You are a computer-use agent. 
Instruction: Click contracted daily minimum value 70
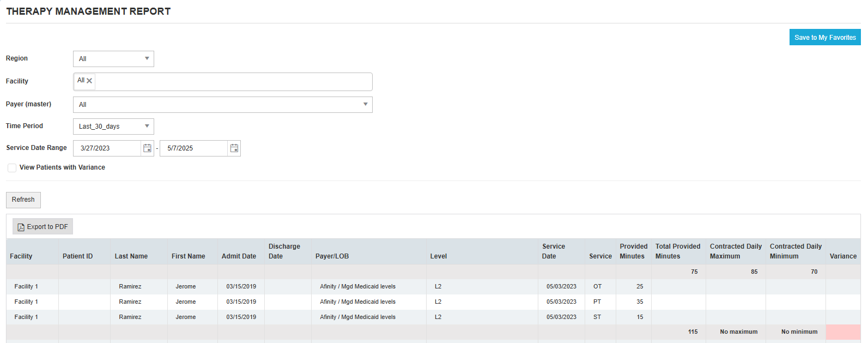point(814,272)
